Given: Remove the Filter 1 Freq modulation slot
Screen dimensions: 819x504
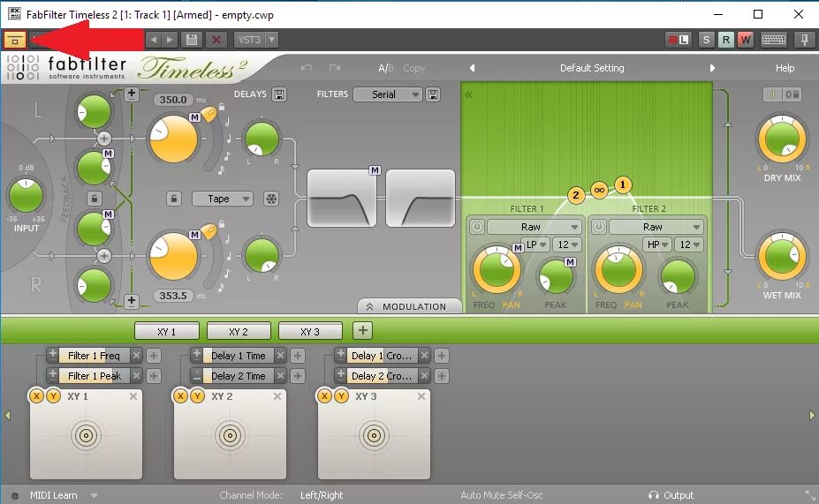Looking at the screenshot, I should coord(136,356).
